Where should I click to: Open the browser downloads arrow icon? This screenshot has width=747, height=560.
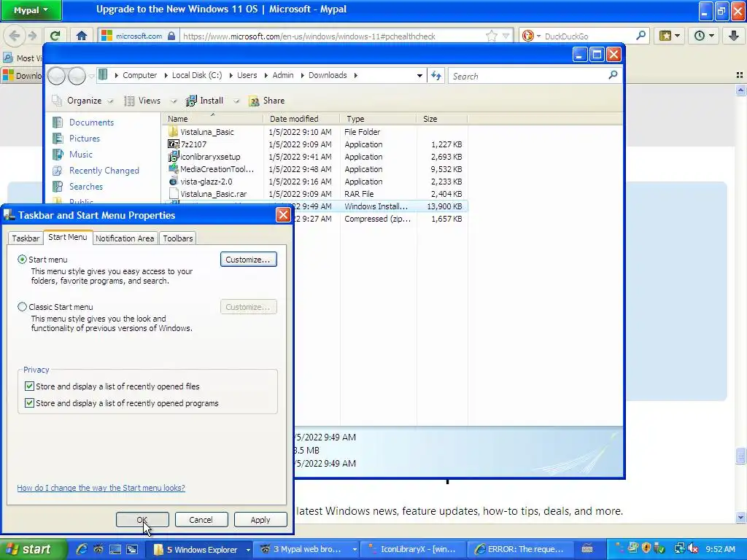point(734,36)
